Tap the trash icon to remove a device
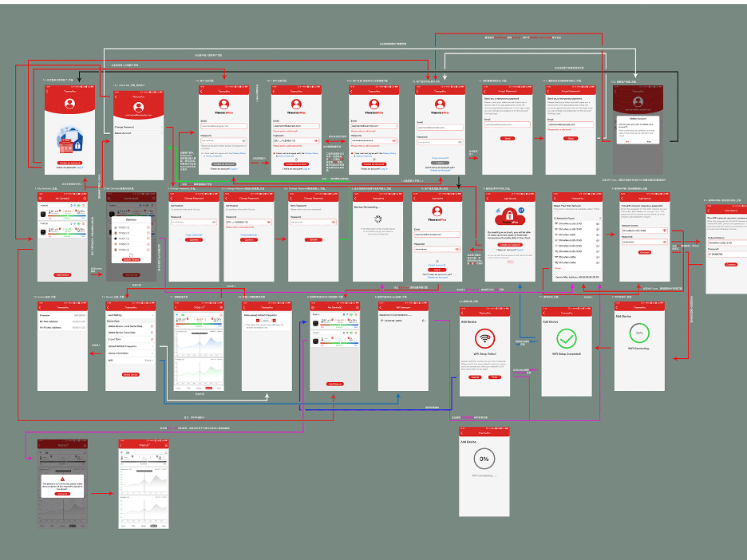Screen dimensions: 747x560 (x=83, y=206)
